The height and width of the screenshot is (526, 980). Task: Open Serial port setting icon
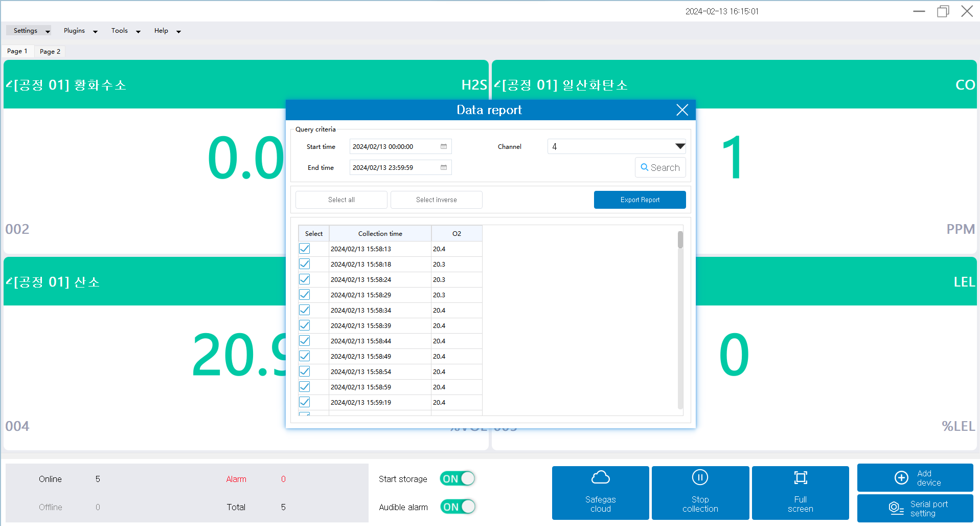coord(896,508)
